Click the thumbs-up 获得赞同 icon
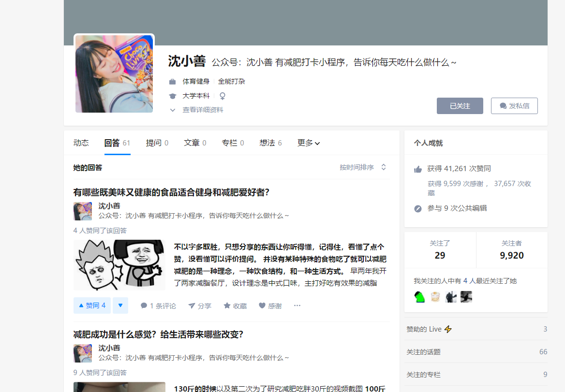Viewport: 565px width, 392px height. pyautogui.click(x=418, y=169)
